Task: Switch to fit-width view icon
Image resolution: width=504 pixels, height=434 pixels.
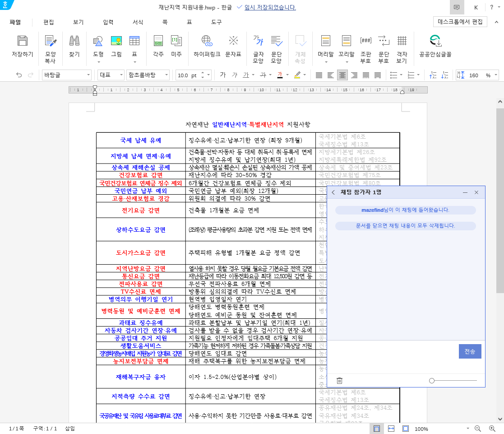Action: click(x=391, y=429)
